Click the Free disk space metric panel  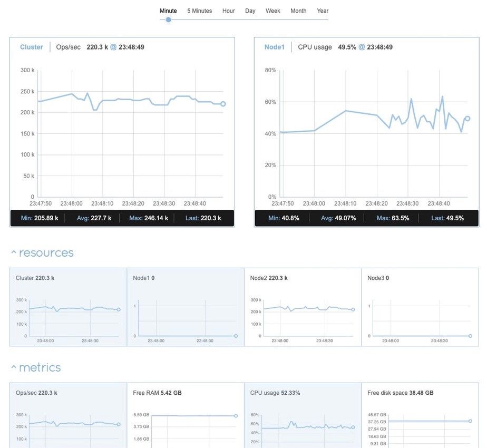tap(420, 416)
